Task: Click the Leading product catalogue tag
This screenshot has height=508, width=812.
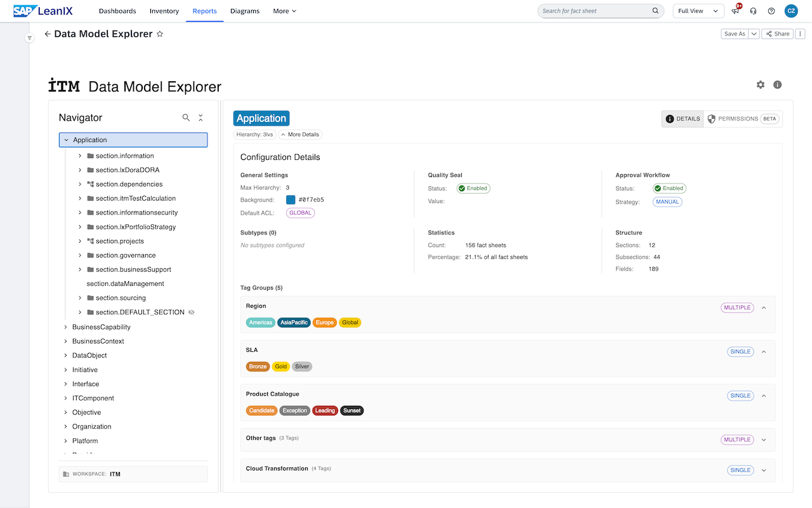Action: point(325,411)
